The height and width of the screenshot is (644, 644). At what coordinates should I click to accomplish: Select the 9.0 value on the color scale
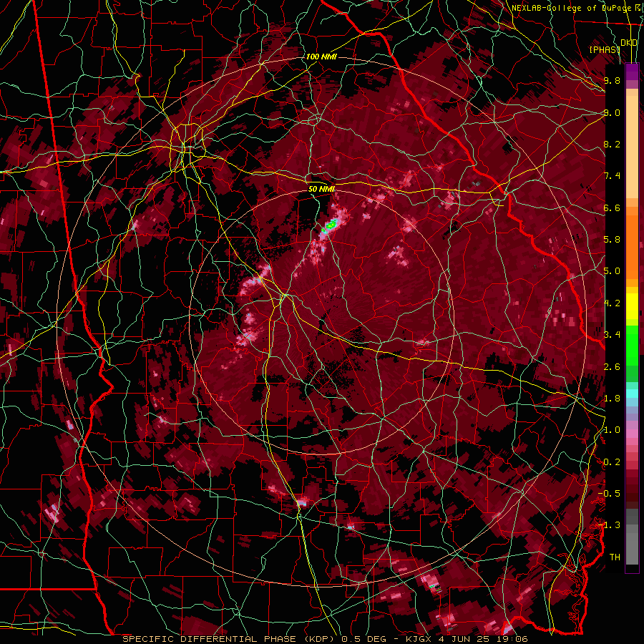point(612,112)
